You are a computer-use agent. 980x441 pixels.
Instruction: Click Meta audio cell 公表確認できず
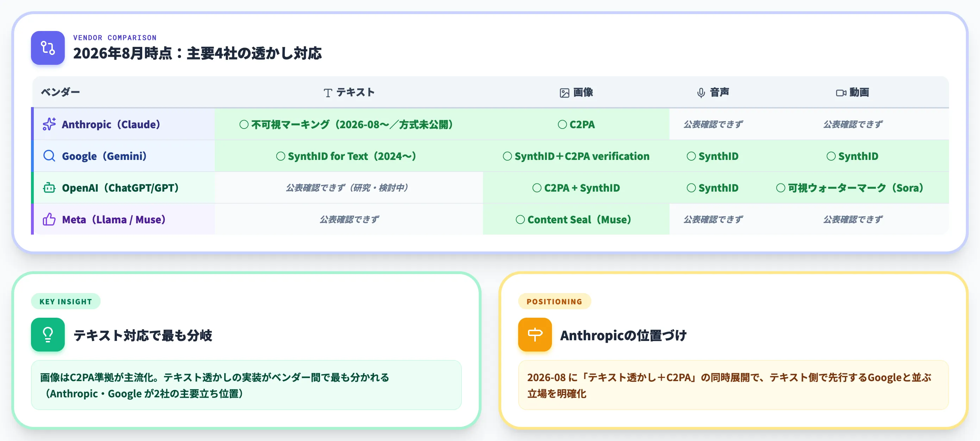[x=713, y=219]
